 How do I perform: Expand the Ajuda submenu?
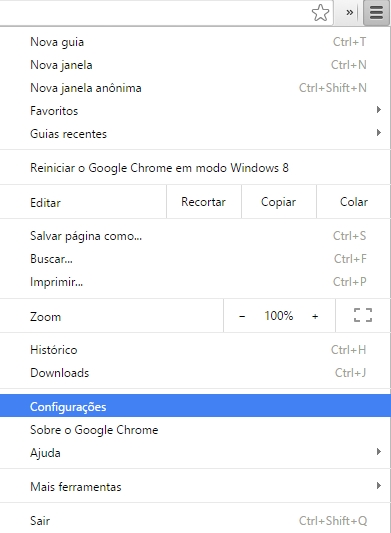coord(195,452)
